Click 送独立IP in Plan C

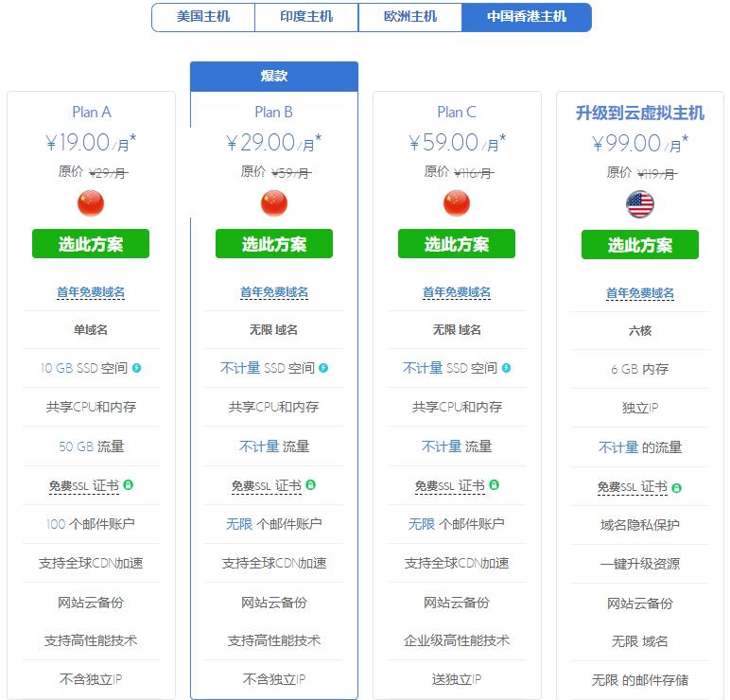point(457,679)
